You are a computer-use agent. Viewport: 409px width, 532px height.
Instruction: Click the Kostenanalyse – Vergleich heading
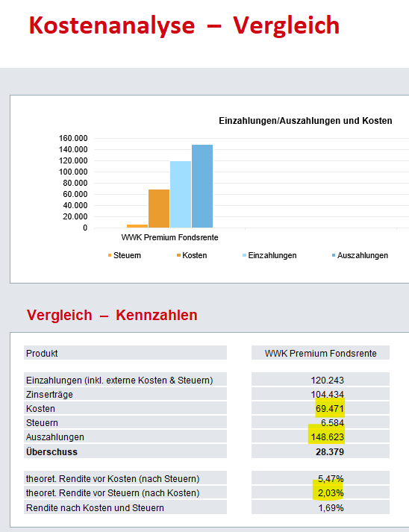[184, 26]
